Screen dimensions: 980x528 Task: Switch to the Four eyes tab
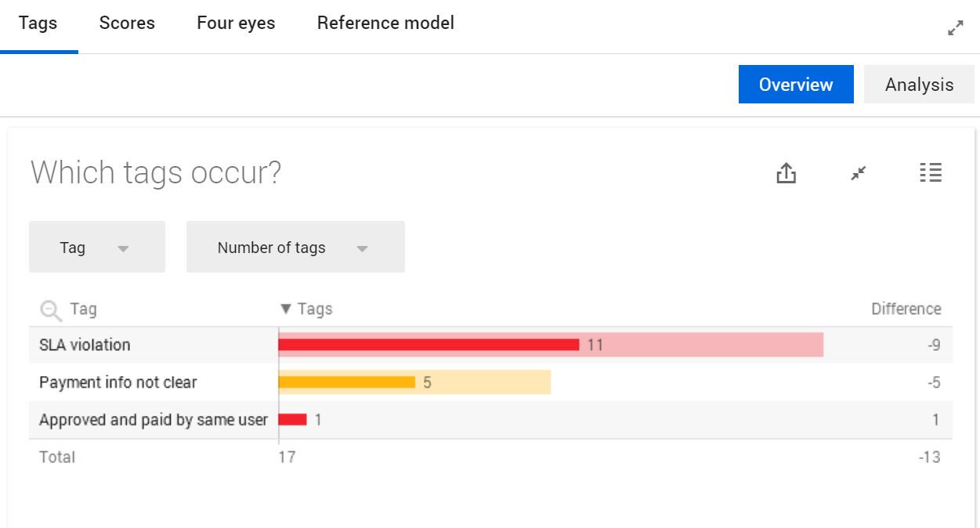[x=236, y=24]
